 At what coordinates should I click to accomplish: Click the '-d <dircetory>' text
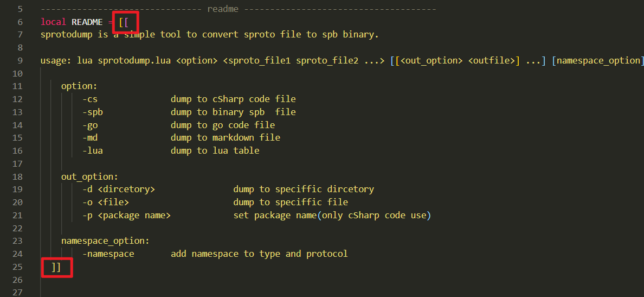click(x=119, y=189)
